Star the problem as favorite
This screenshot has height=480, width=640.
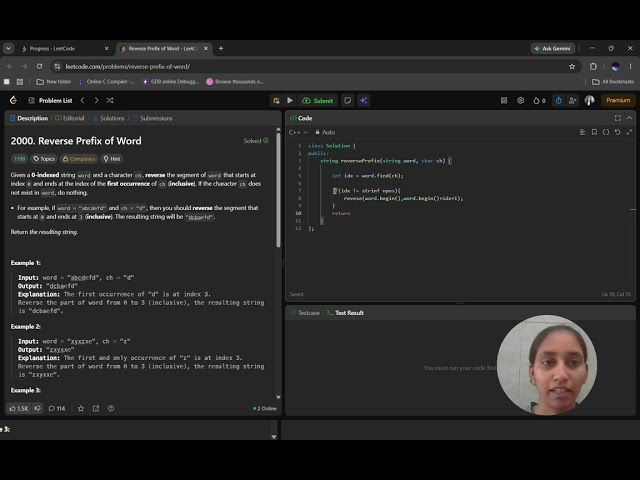81,408
